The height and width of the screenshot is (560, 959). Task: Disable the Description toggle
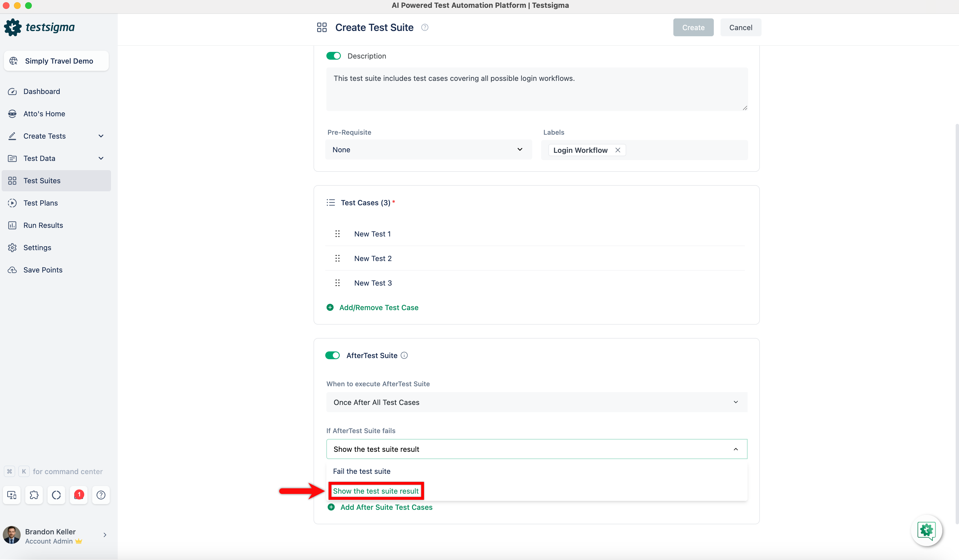coord(333,55)
